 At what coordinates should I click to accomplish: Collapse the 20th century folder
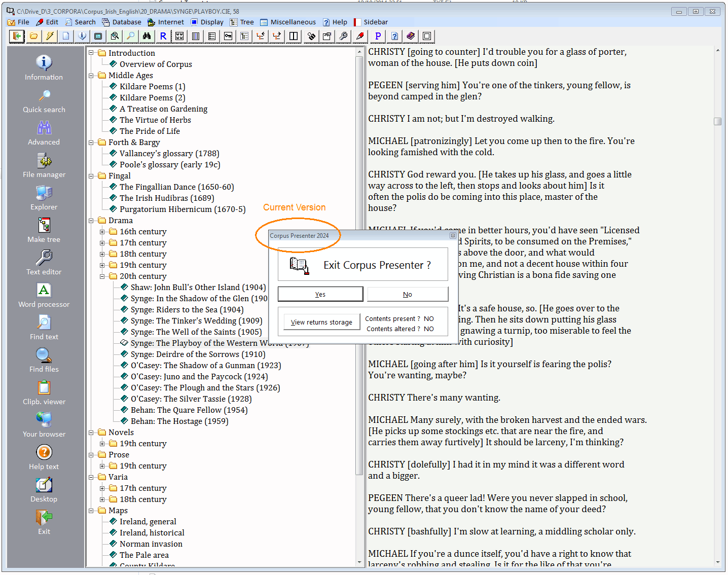coord(102,276)
